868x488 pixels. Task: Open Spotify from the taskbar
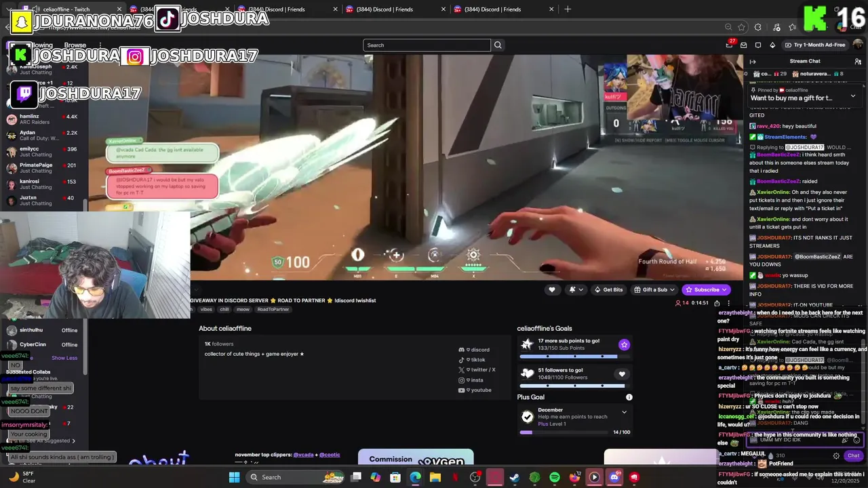(x=555, y=477)
